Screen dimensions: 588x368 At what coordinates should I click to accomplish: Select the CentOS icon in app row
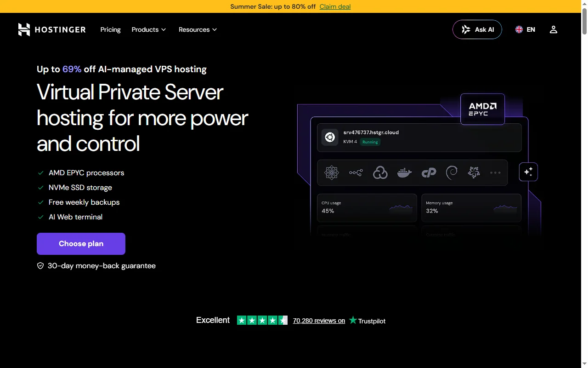(x=331, y=172)
